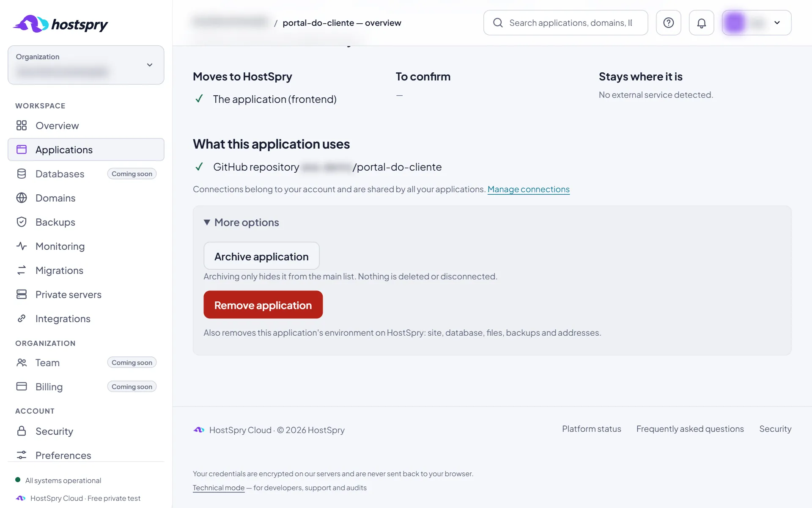
Task: Focus the search applications field
Action: click(565, 23)
